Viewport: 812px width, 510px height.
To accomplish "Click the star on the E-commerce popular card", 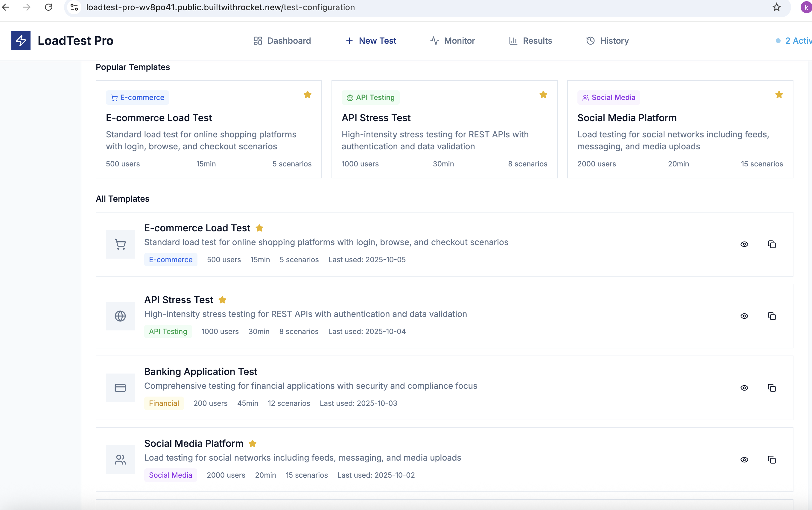I will [307, 95].
